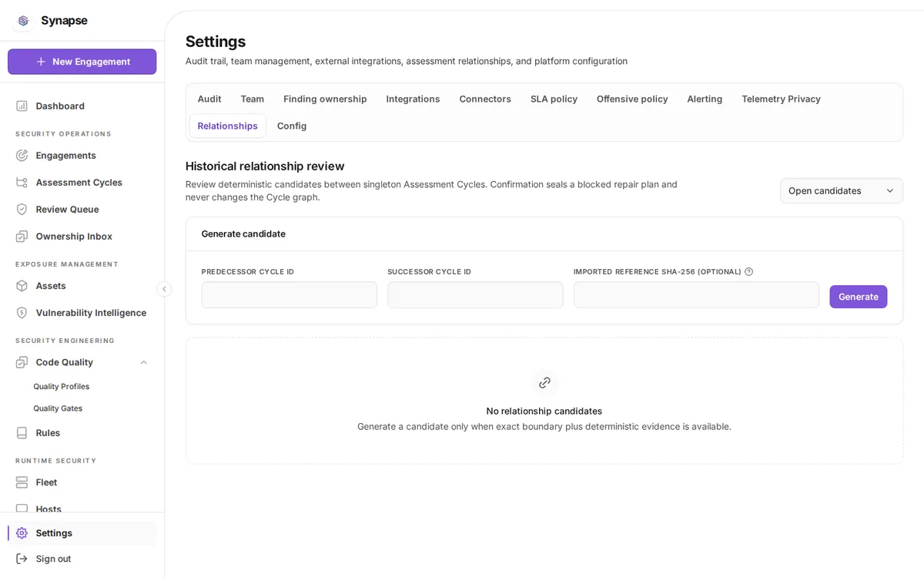Click the Generate button
The width and height of the screenshot is (924, 578).
pos(858,297)
